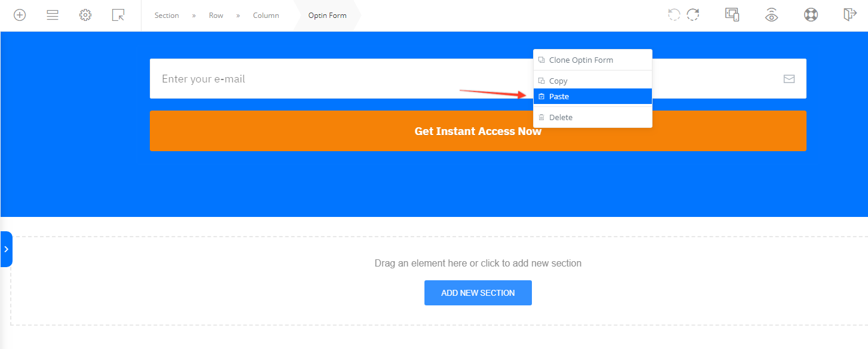Activate the element selector cursor icon

click(x=118, y=15)
